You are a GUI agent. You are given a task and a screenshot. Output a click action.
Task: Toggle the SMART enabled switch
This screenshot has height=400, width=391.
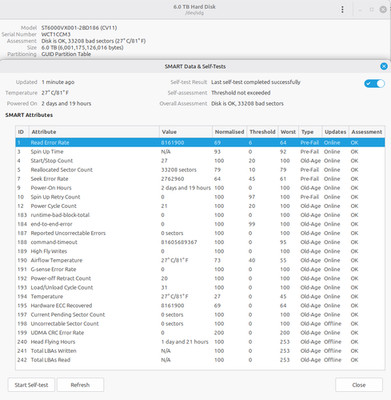374,83
